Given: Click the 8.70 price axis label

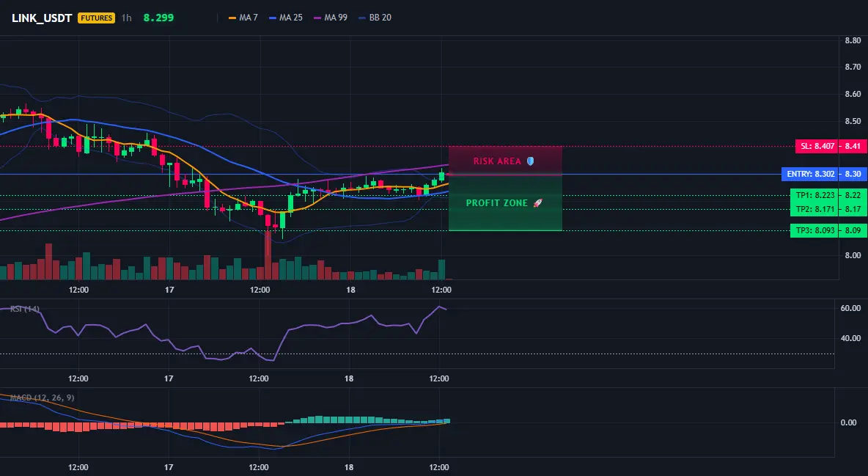Looking at the screenshot, I should (x=853, y=67).
